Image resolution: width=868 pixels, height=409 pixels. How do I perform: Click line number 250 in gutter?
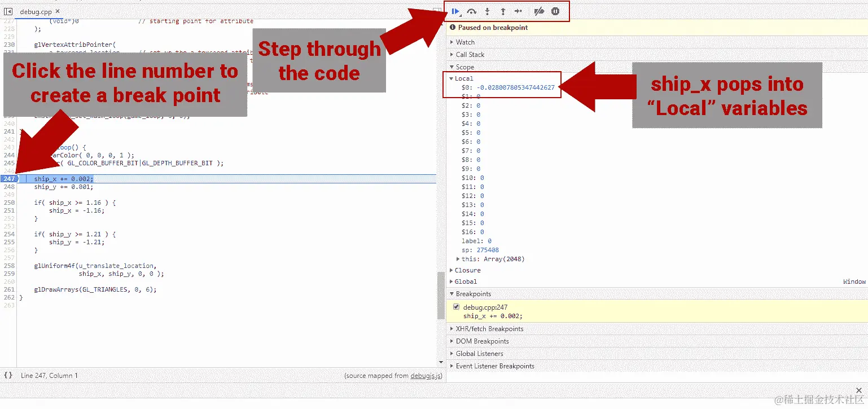(x=8, y=203)
